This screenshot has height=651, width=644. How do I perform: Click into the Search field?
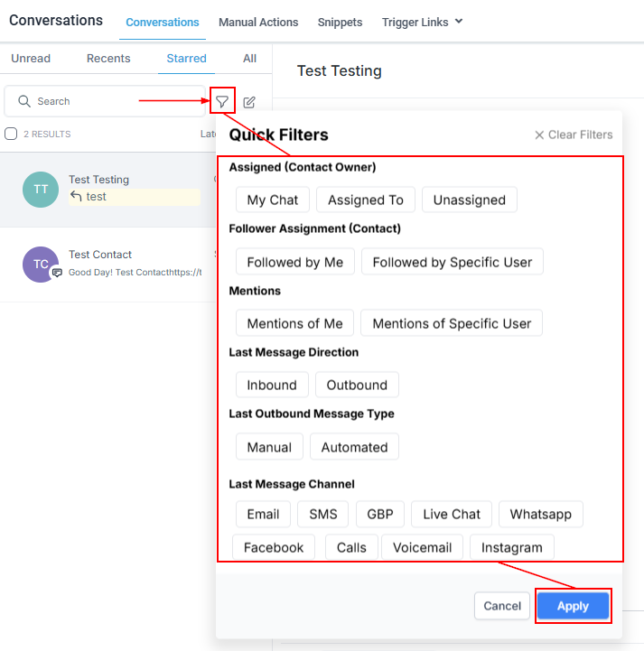(x=105, y=101)
